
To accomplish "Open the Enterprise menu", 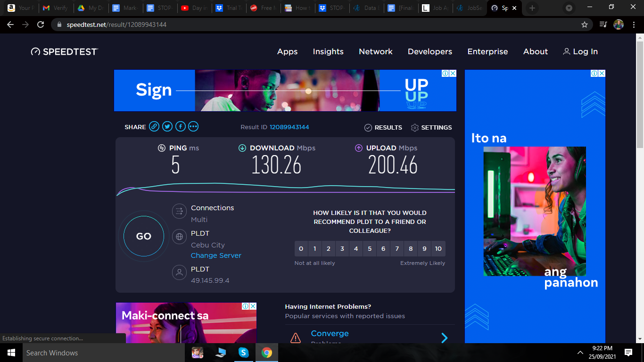I will [488, 52].
